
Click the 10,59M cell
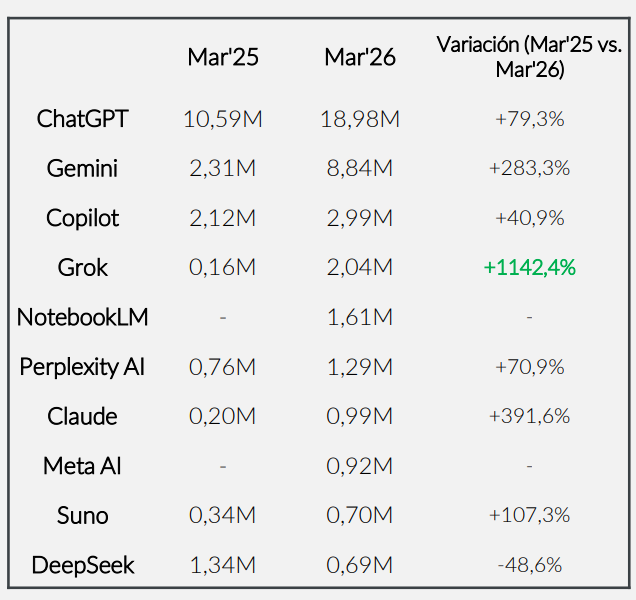223,119
